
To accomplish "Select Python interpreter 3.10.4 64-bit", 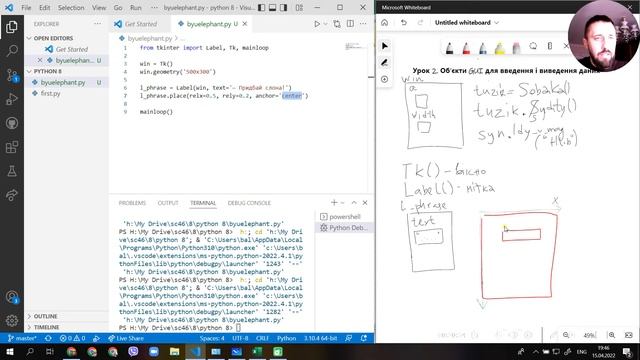I will [320, 338].
